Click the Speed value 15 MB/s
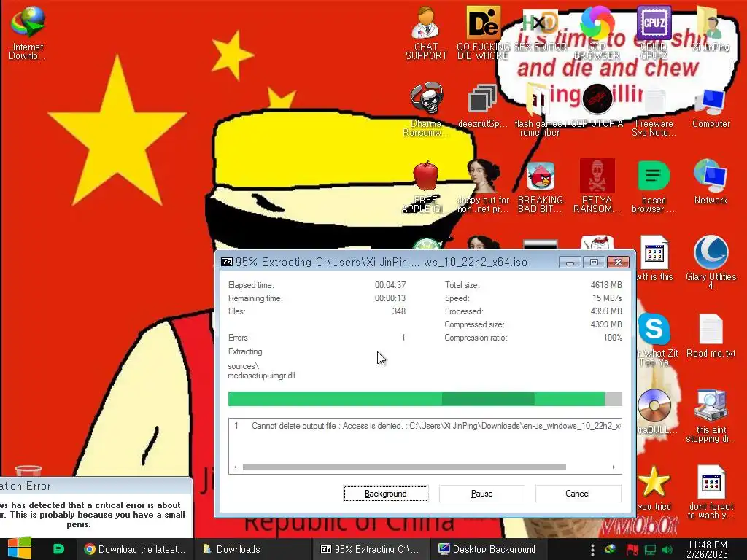This screenshot has height=560, width=747. tap(607, 298)
